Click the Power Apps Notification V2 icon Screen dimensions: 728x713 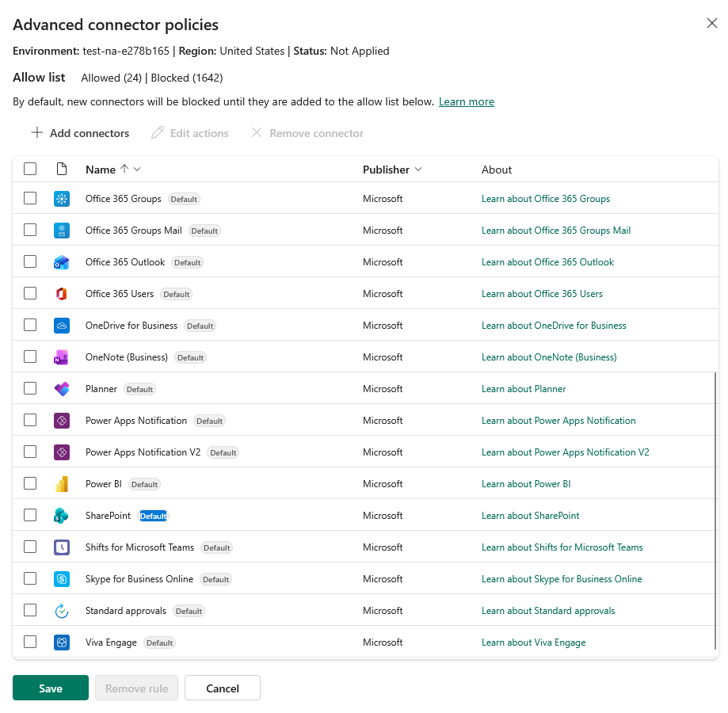[62, 452]
